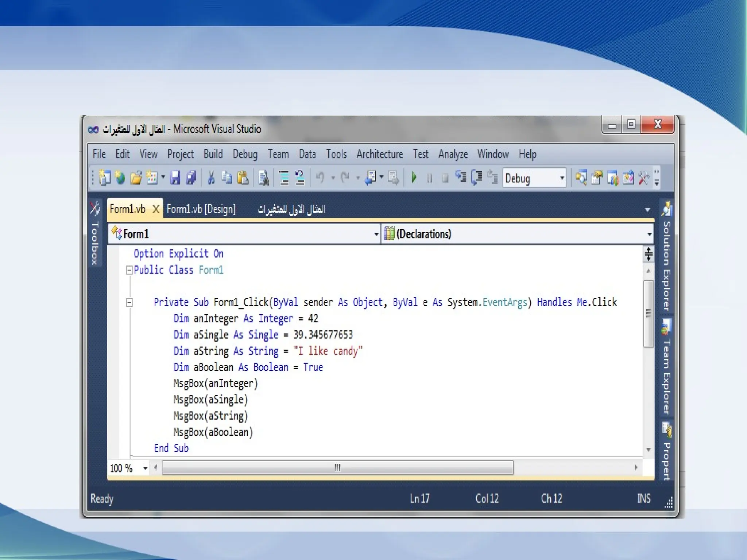Open the Redo history dropdown arrow
Screen dimensions: 747x560
357,178
